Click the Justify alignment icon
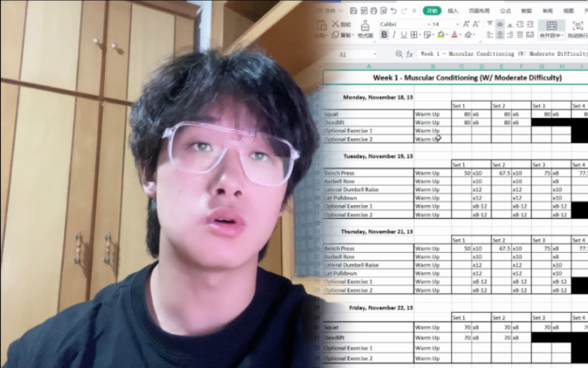The height and width of the screenshot is (368, 588). pyautogui.click(x=520, y=35)
